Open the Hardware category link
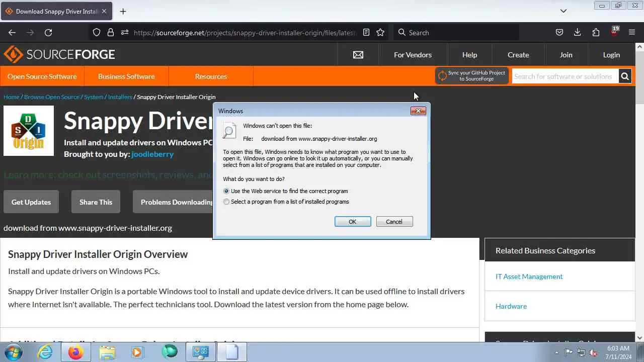 [511, 306]
